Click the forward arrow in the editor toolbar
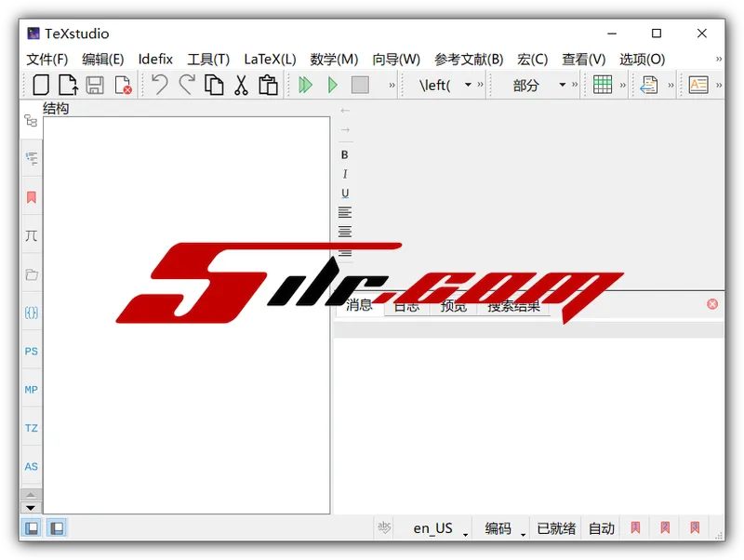 345,129
